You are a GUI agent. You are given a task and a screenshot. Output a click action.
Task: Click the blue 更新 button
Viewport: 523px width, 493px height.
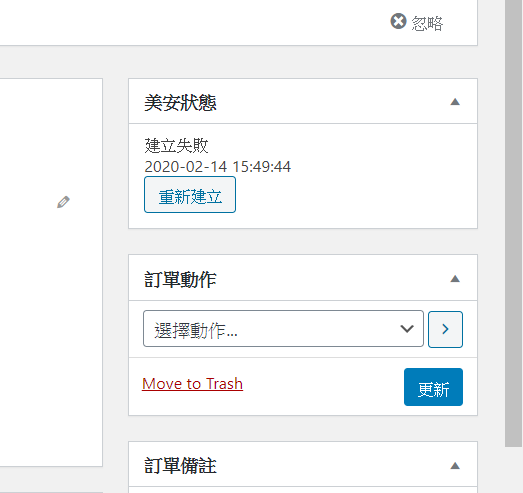(x=433, y=387)
